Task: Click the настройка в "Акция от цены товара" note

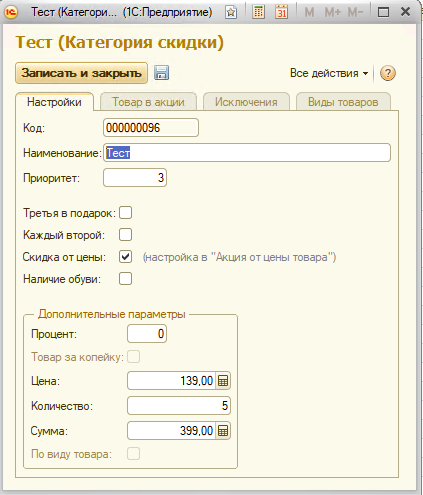Action: click(239, 257)
